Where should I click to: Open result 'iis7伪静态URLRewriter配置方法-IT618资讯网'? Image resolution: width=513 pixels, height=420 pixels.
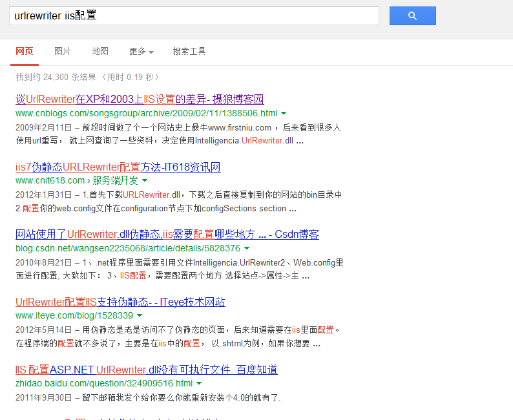(118, 167)
